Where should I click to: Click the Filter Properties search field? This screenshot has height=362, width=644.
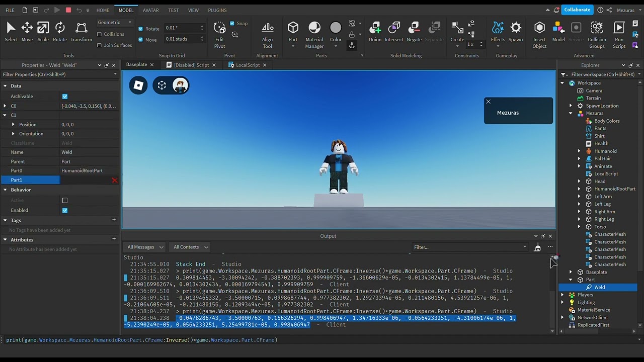pos(56,74)
